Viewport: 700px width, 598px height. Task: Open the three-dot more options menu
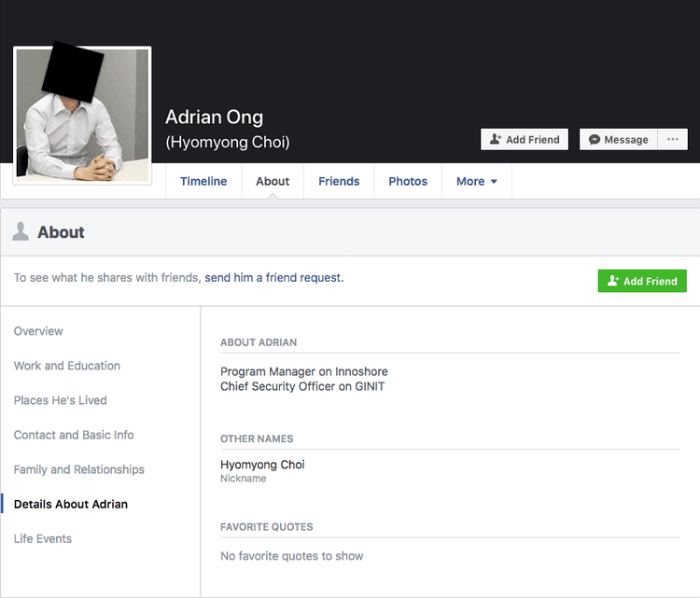673,140
